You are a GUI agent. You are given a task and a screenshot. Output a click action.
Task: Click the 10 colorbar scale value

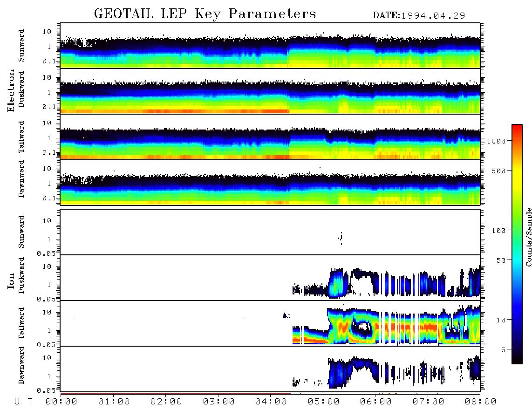501,320
